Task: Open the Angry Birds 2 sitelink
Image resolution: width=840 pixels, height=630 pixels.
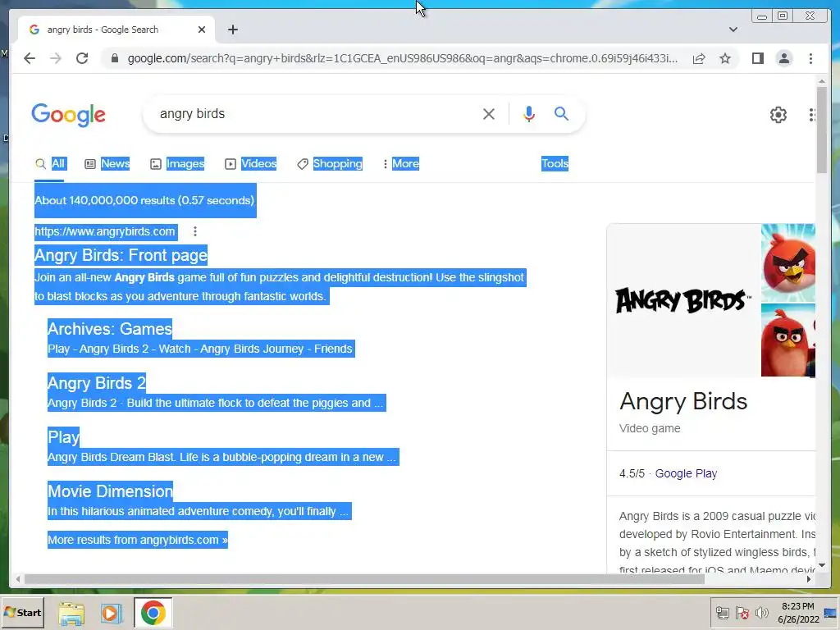Action: click(x=97, y=382)
